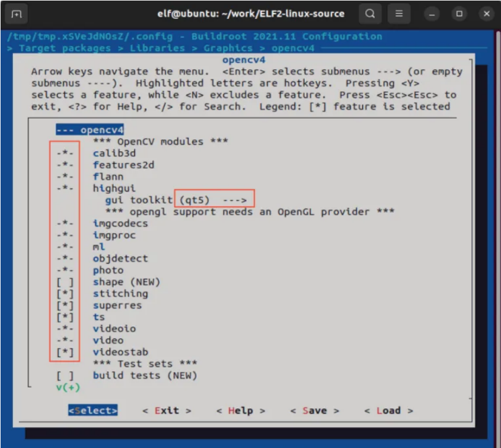
Task: Maximize the terminal window
Action: coord(459,14)
